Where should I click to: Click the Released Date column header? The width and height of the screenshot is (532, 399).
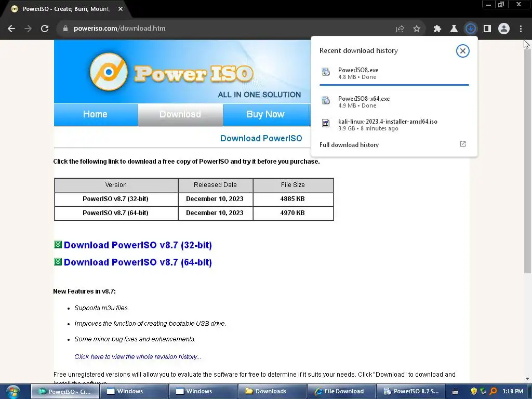tap(216, 185)
